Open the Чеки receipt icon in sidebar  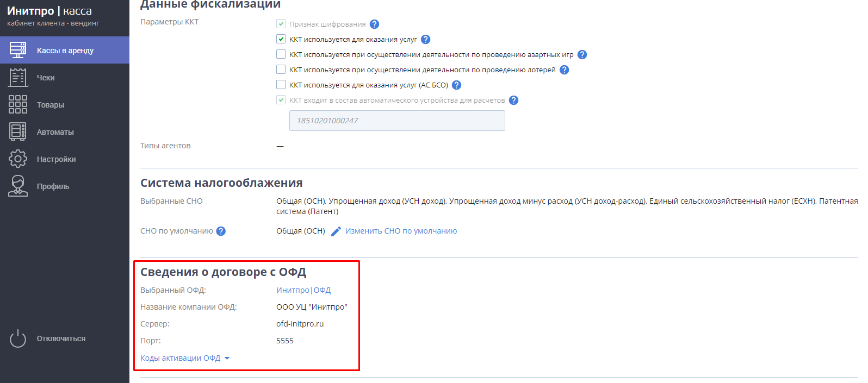[x=18, y=77]
